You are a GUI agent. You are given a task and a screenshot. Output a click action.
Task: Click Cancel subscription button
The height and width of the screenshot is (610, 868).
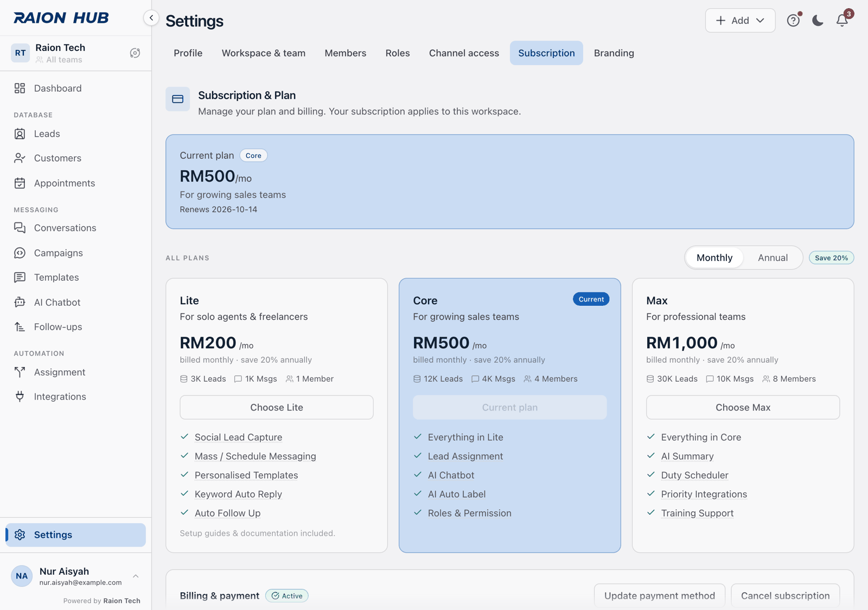786,596
